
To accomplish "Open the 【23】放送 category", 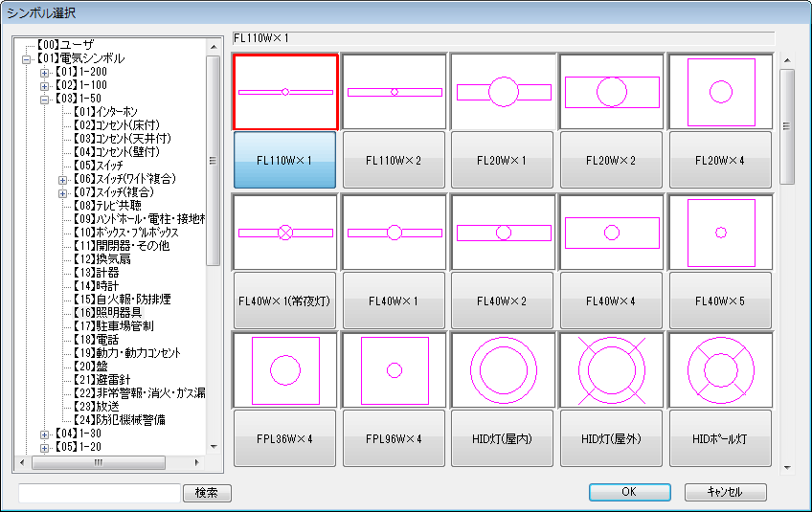I will 96,407.
